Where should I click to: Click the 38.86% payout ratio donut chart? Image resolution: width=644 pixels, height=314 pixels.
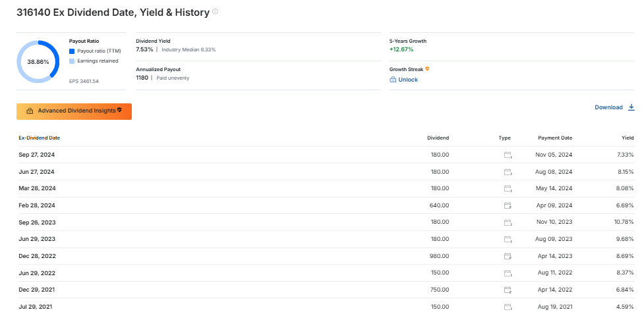38,62
